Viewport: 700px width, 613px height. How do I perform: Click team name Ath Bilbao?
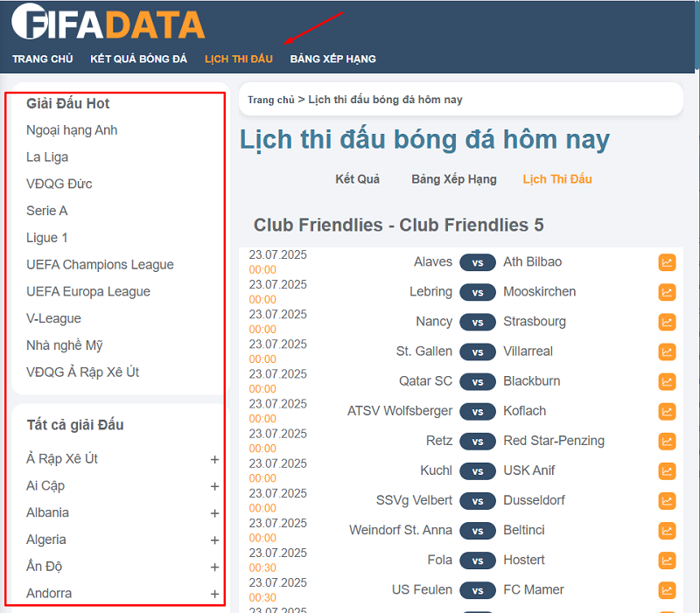pos(533,261)
